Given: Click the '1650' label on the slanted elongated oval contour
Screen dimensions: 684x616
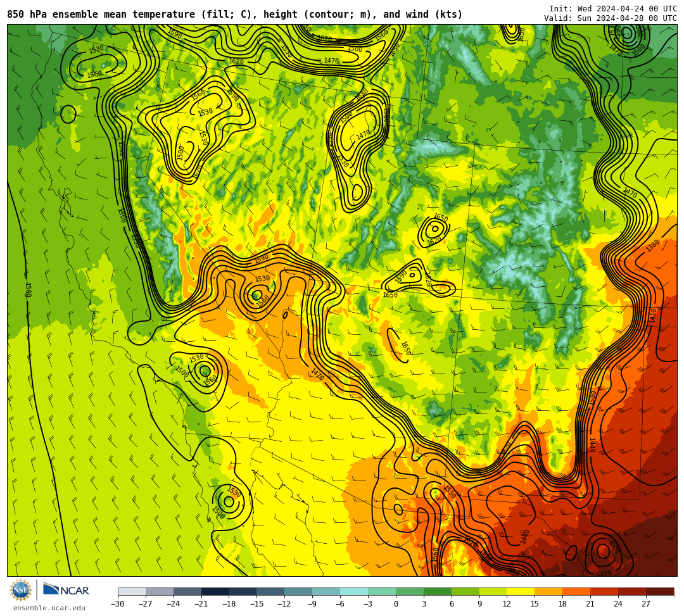Looking at the screenshot, I should pyautogui.click(x=406, y=348).
